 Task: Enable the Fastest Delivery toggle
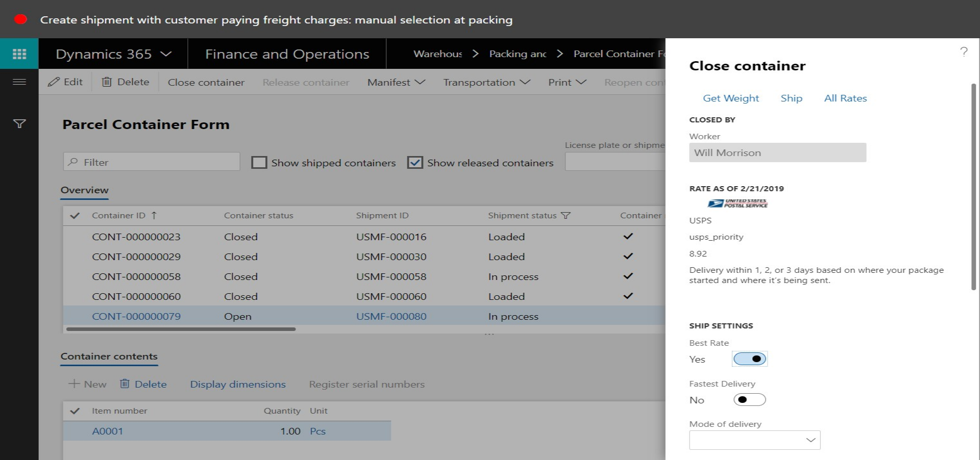[x=749, y=400]
